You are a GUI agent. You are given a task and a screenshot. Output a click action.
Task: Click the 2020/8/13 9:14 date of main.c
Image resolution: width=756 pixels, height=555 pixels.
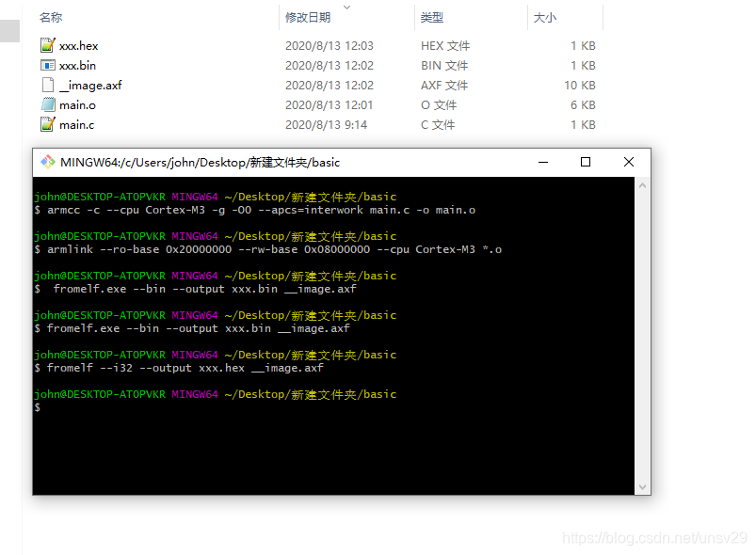point(326,125)
